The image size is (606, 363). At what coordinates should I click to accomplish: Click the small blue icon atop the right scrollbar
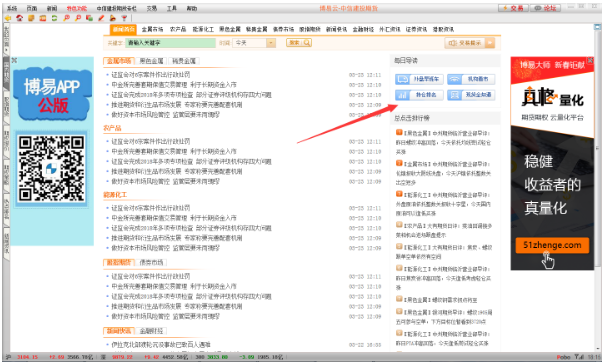(x=597, y=27)
